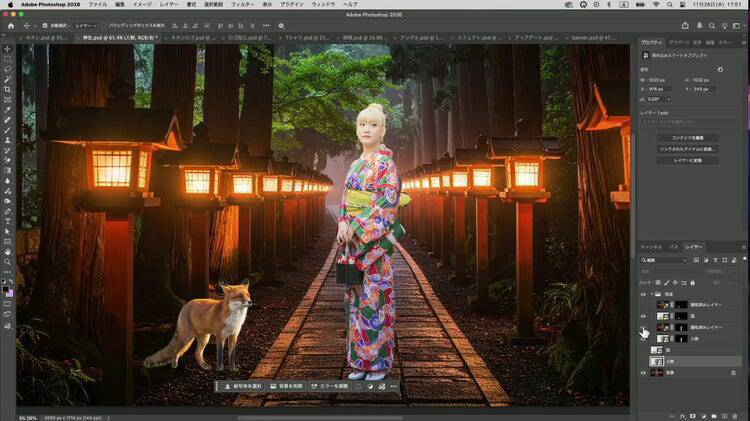This screenshot has width=750, height=421.
Task: Open the Move tool preset dropdown arrow
Action: [x=34, y=26]
